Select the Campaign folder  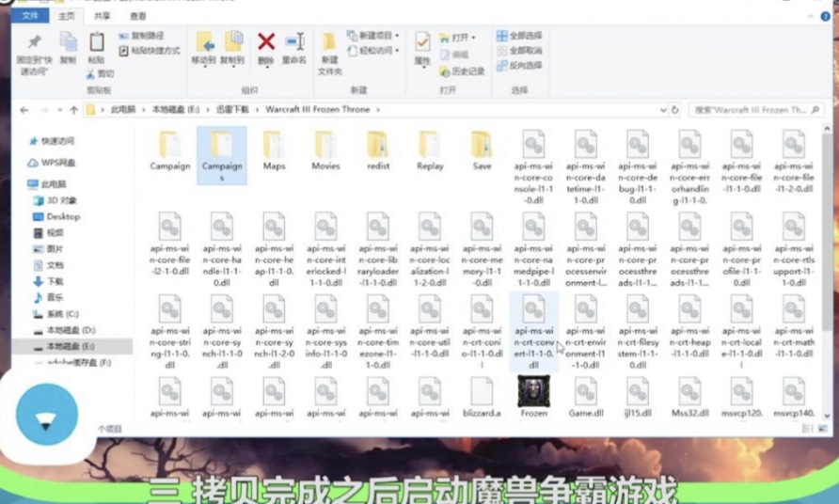pyautogui.click(x=170, y=150)
